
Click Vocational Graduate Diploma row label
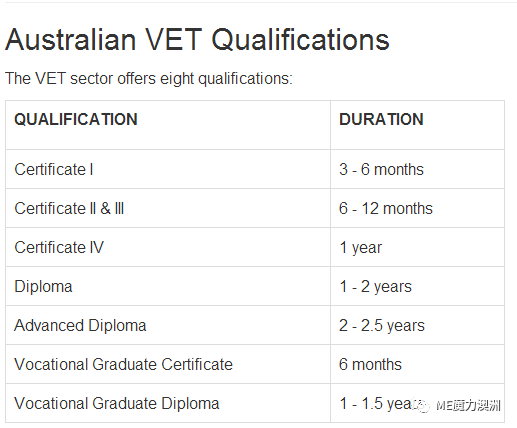pyautogui.click(x=117, y=403)
